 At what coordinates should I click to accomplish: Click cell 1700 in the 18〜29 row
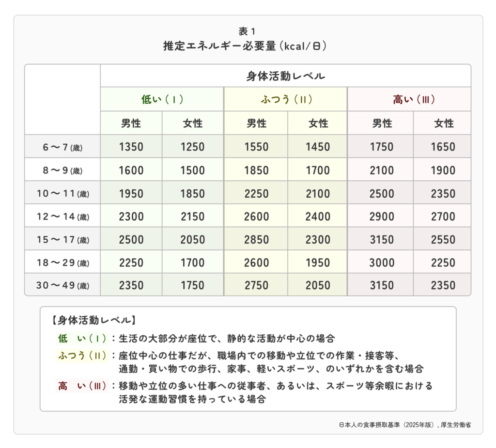point(193,263)
